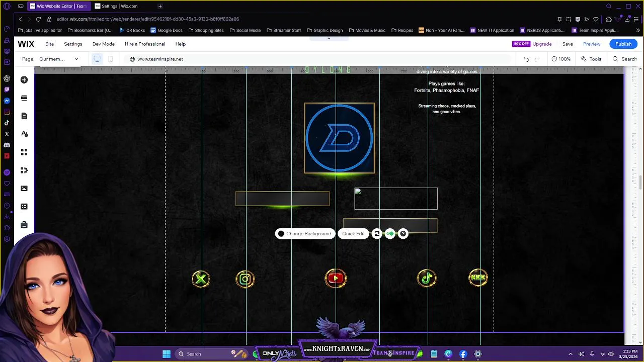Open the Add Elements plus icon
644x362 pixels.
[24, 80]
